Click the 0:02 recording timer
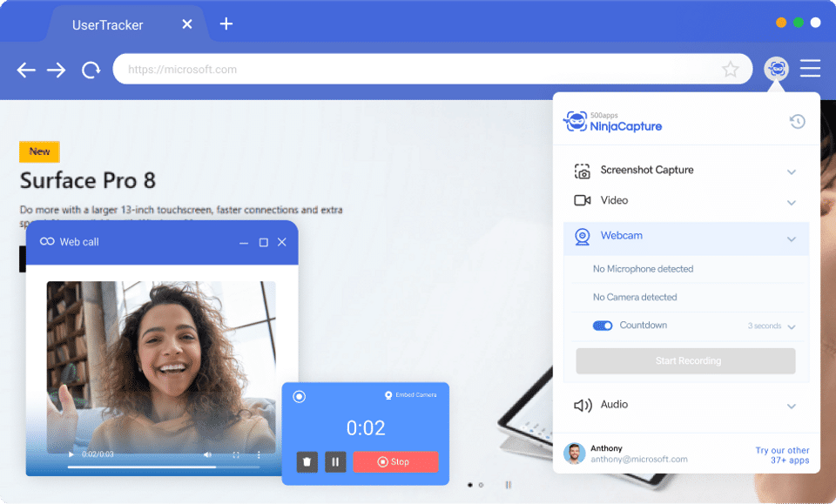 click(366, 427)
